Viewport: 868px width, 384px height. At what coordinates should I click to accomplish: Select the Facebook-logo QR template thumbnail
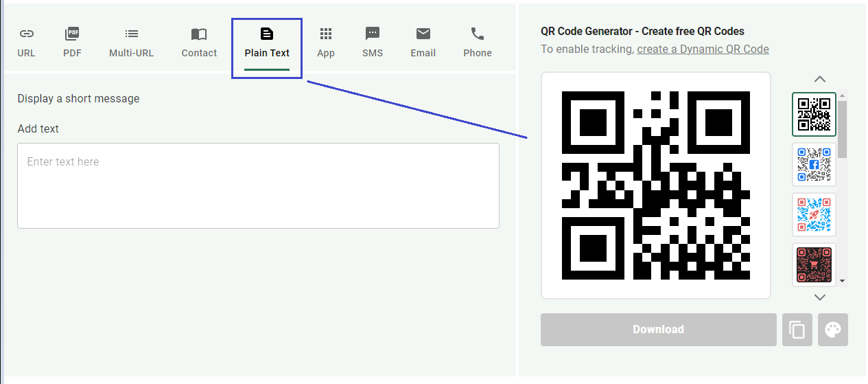point(814,164)
